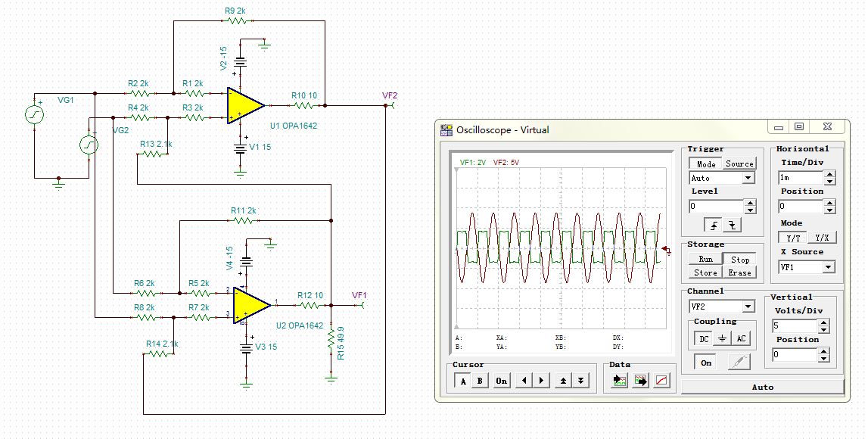Click in the vertical Position field
Screen dimensions: 868x439
[795, 354]
